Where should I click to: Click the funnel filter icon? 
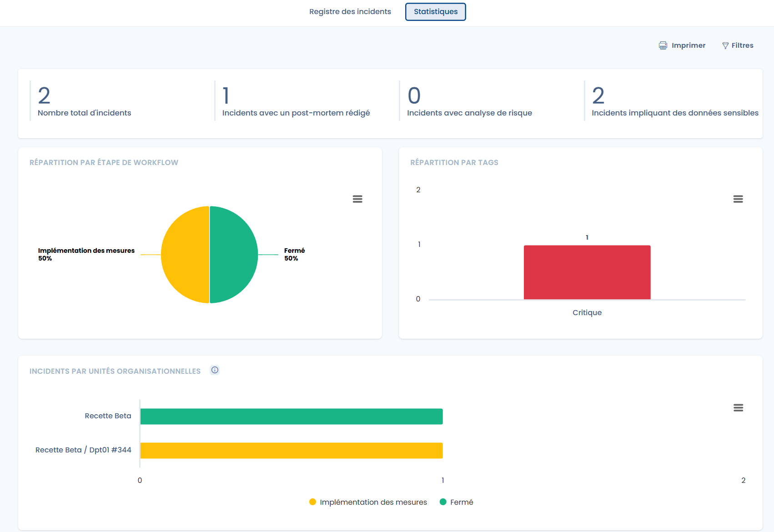point(725,45)
